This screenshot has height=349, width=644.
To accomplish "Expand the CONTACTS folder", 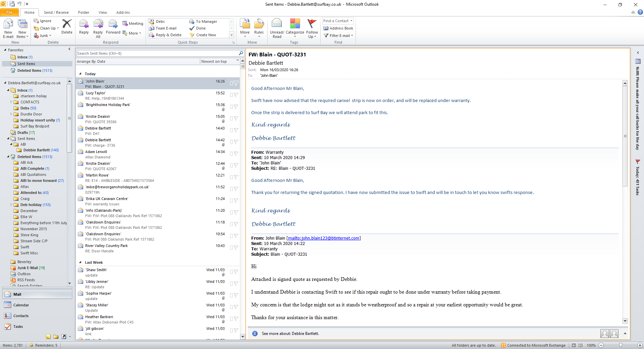I will pos(11,102).
